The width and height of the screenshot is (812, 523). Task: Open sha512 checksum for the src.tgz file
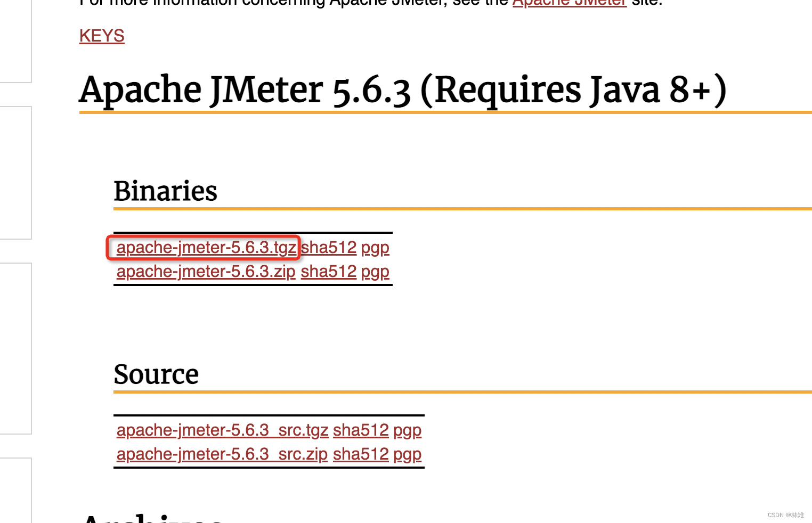361,430
